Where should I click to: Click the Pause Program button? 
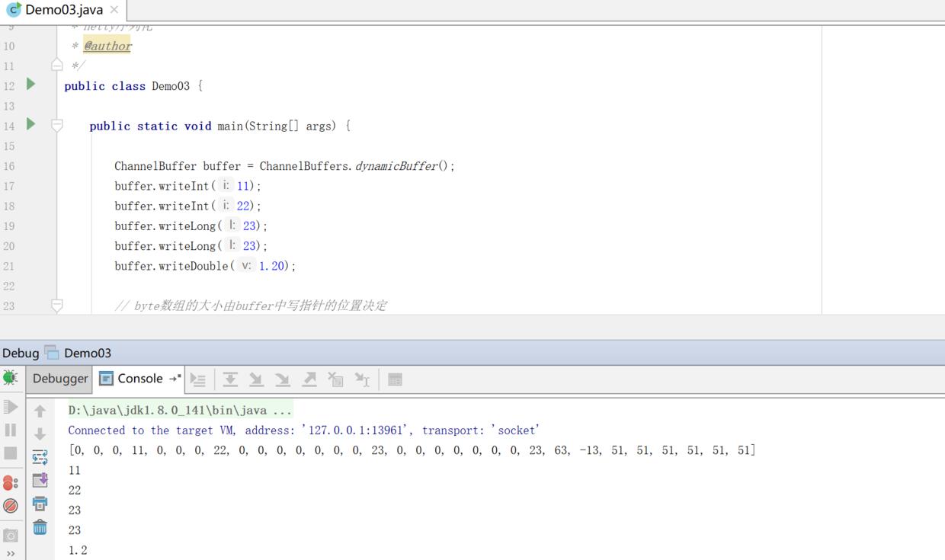(x=10, y=430)
